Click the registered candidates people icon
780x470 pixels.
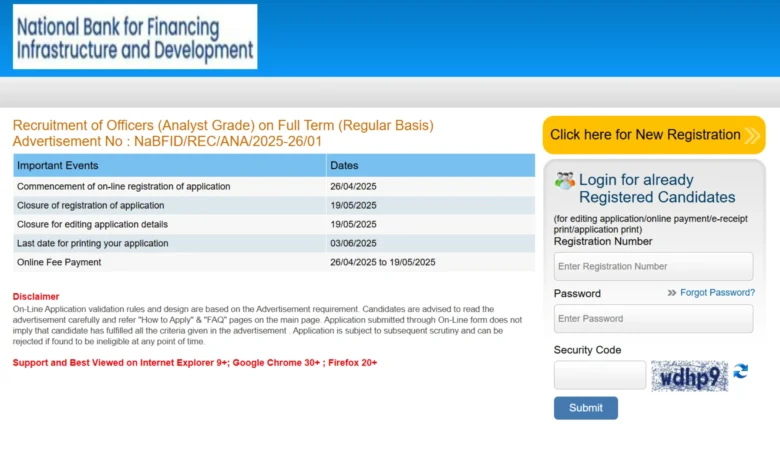565,181
